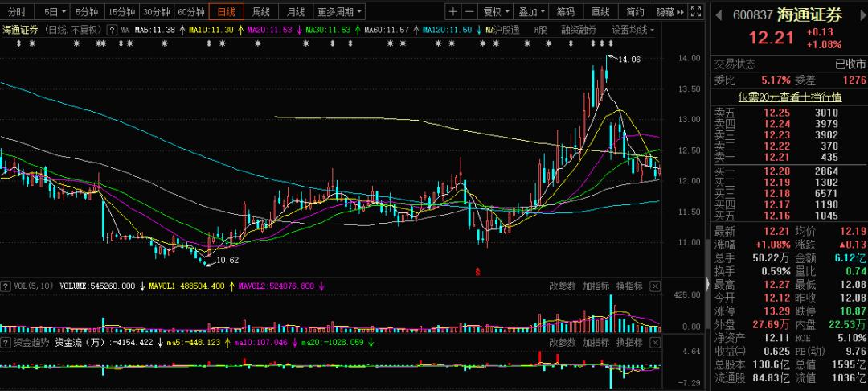Image resolution: width=868 pixels, height=391 pixels.
Task: Switch to 15分钟 period tab
Action: (x=121, y=11)
